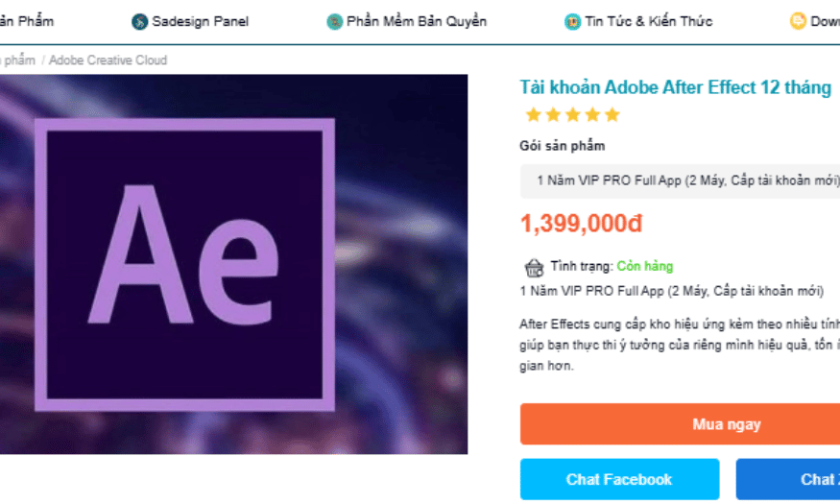This screenshot has width=840, height=504.
Task: Open Phần Mềm Bản Quyền menu item
Action: 417,21
